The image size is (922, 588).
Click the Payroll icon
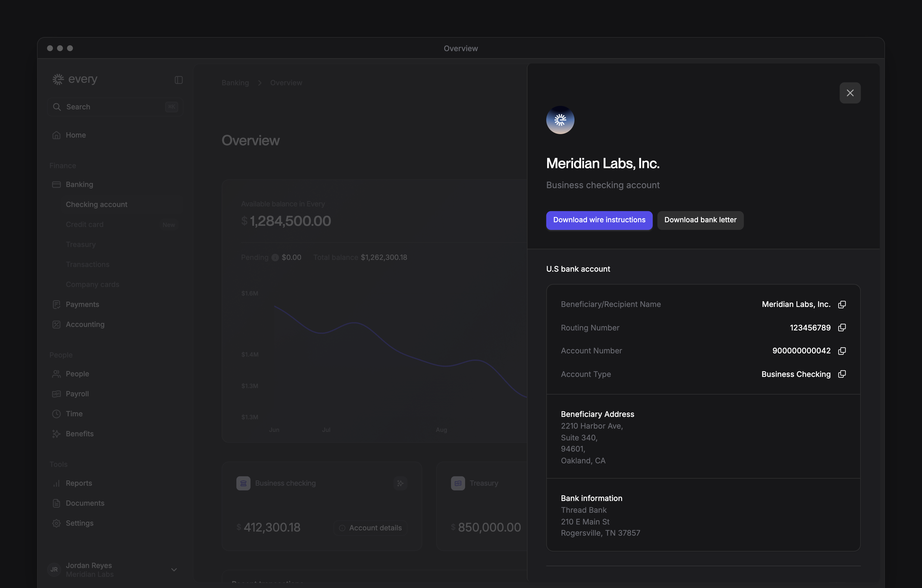(x=56, y=394)
